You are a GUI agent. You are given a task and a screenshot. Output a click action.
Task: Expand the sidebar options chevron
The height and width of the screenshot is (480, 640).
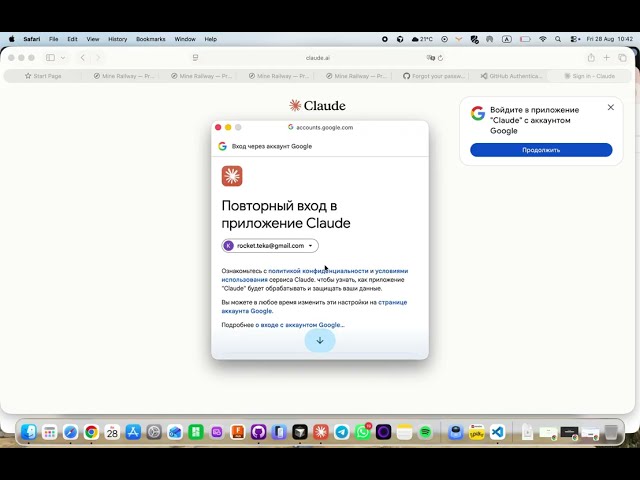63,58
